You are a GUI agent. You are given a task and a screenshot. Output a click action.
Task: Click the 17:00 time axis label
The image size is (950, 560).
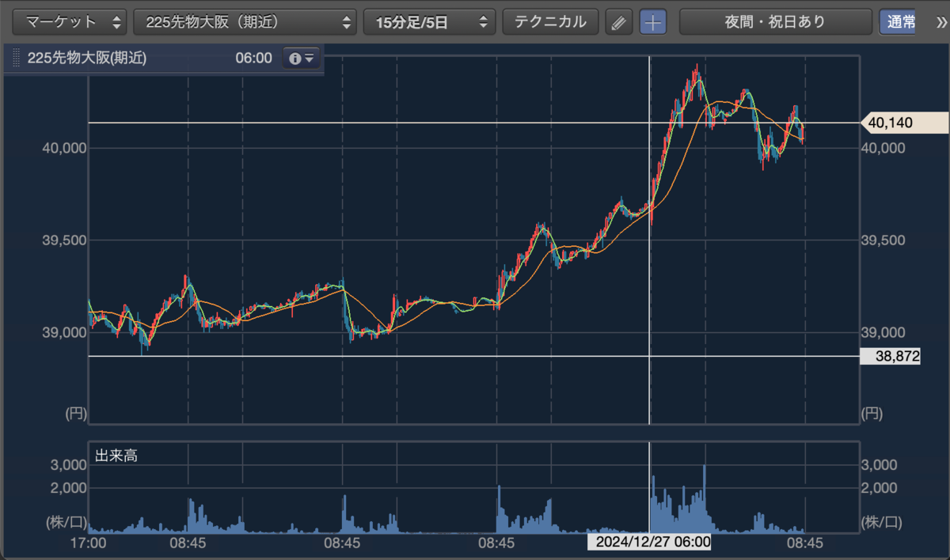coord(88,543)
